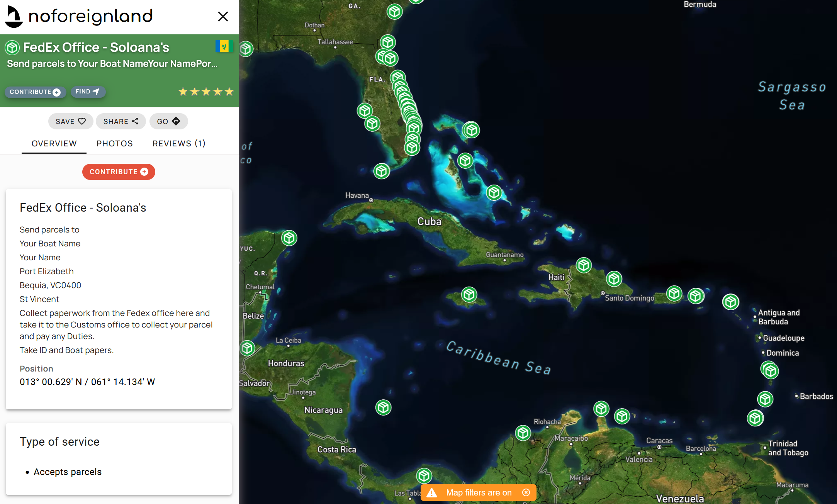Viewport: 837px width, 504px height.
Task: Select the parcel marker south of Dominica
Action: tap(770, 371)
